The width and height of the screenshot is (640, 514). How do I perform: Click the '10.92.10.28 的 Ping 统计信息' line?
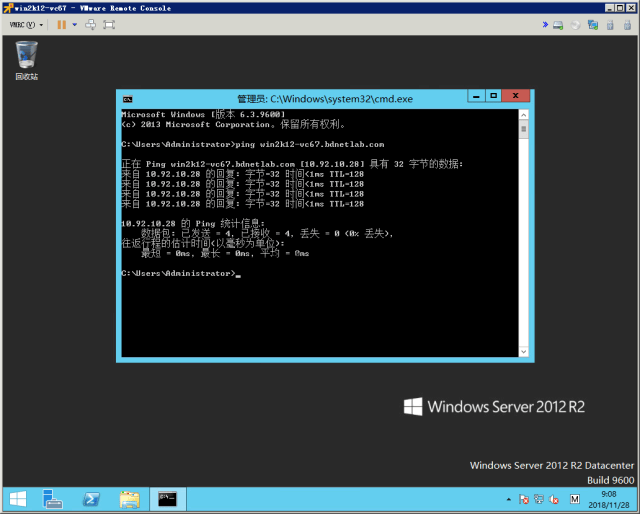click(x=193, y=223)
